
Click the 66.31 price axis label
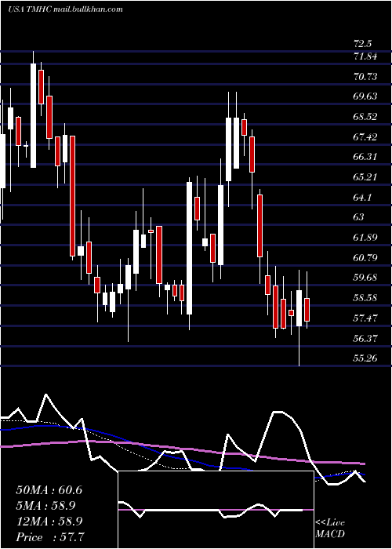pos(366,157)
